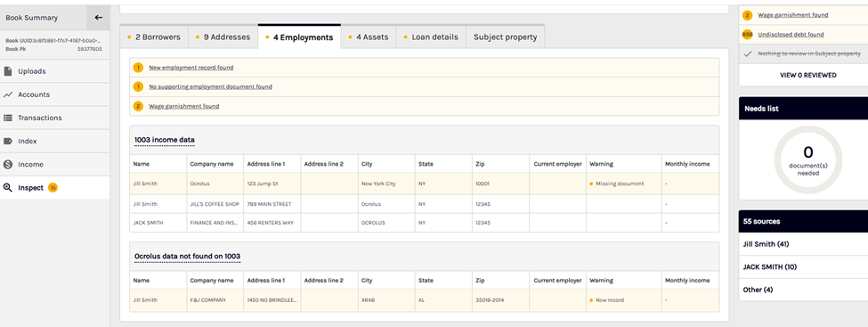Click the Accounts chart line icon

(8, 94)
